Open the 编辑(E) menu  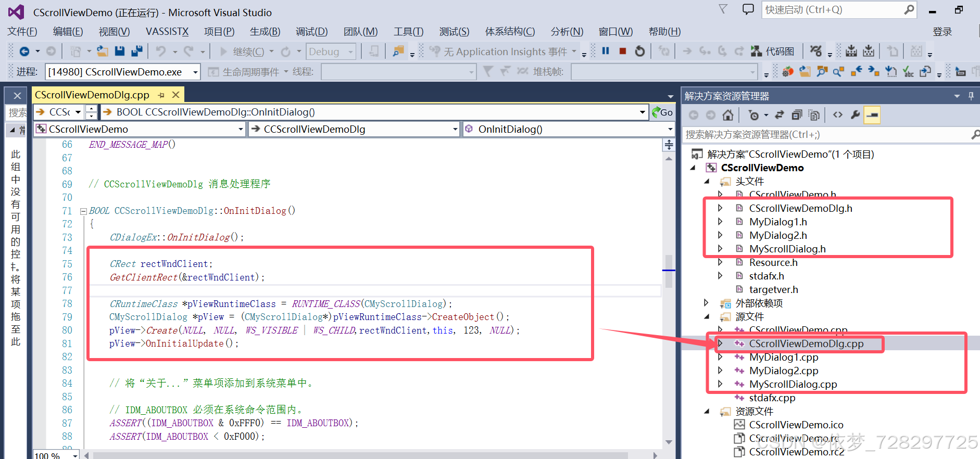(x=68, y=32)
